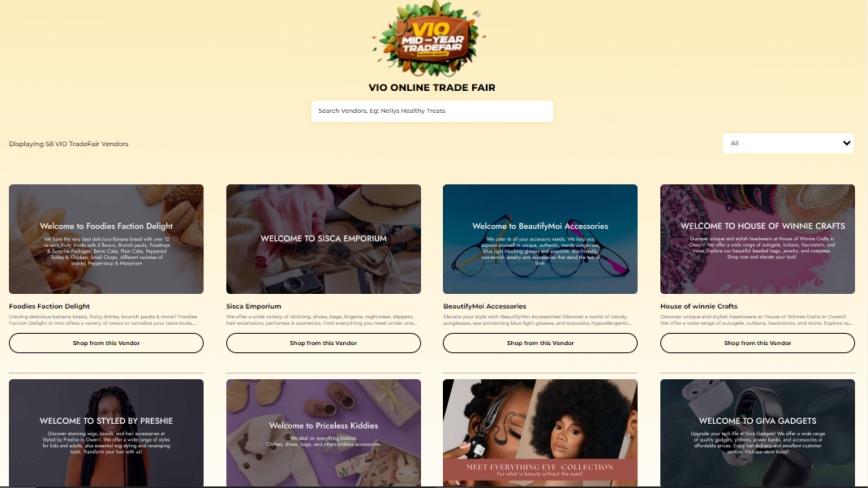
Task: Click the Foodies Faction Delight vendor name
Action: [49, 306]
